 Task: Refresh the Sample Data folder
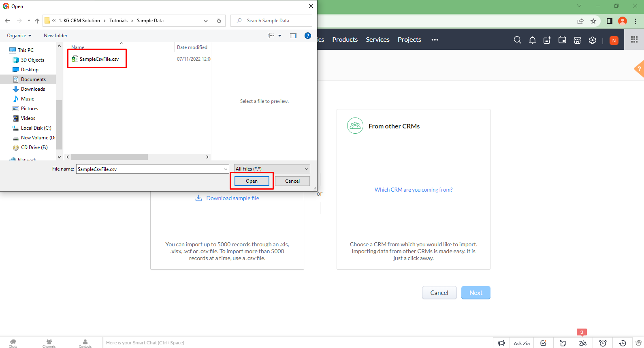point(219,21)
